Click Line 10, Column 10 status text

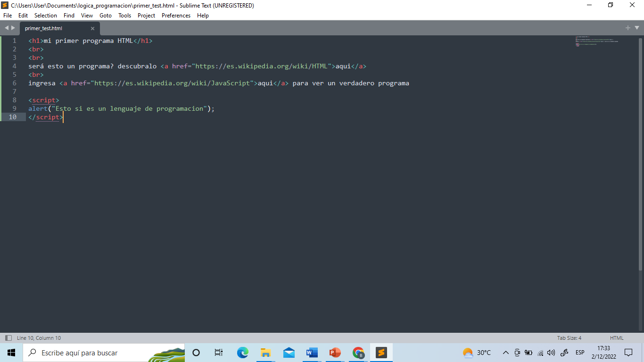click(39, 338)
